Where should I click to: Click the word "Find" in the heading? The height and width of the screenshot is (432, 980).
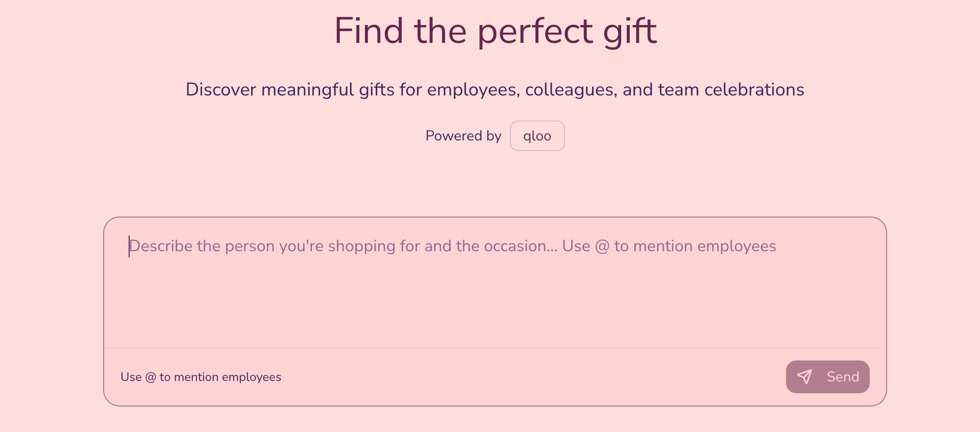369,32
